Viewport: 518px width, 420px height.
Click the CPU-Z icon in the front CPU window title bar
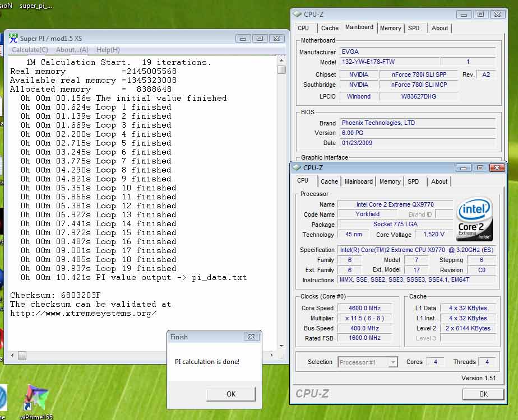click(297, 167)
